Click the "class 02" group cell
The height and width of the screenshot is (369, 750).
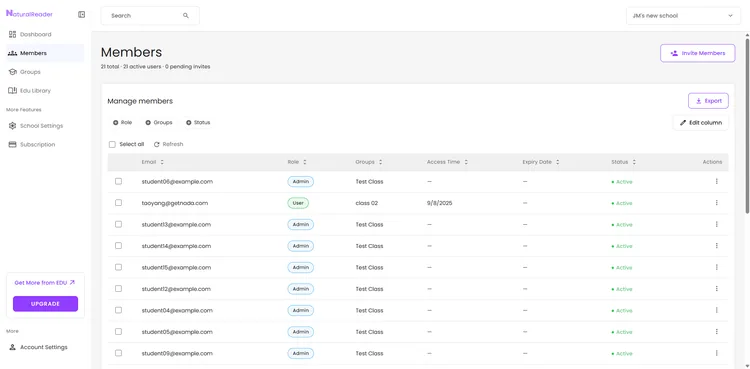point(366,203)
